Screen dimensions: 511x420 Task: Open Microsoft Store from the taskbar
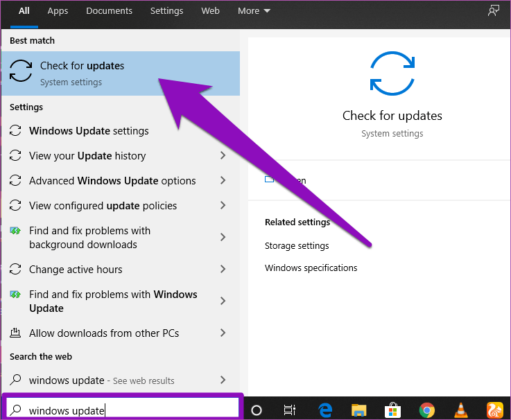pyautogui.click(x=392, y=410)
